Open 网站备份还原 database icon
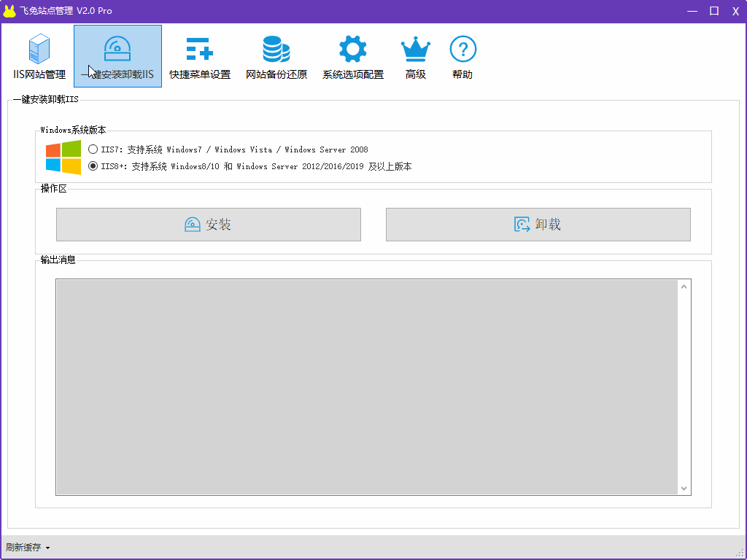Viewport: 747px width, 560px height. click(x=276, y=56)
